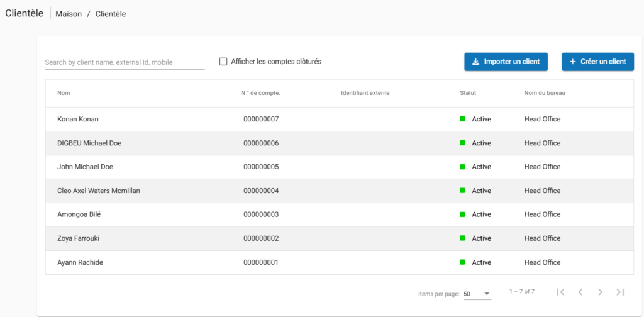Screen dimensions: 644x317
Task: Sort by Statut column header
Action: (x=468, y=93)
